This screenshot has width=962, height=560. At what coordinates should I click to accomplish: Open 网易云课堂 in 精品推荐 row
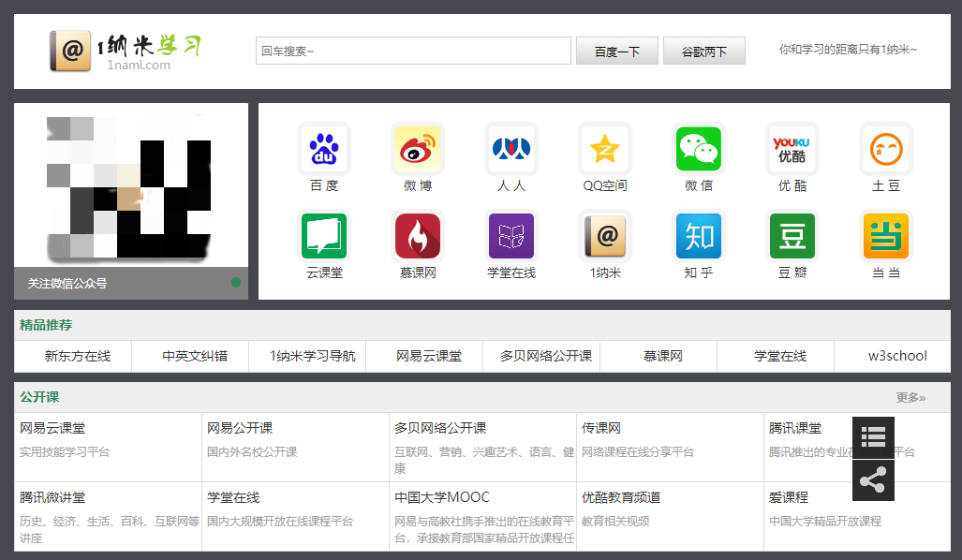(x=429, y=357)
